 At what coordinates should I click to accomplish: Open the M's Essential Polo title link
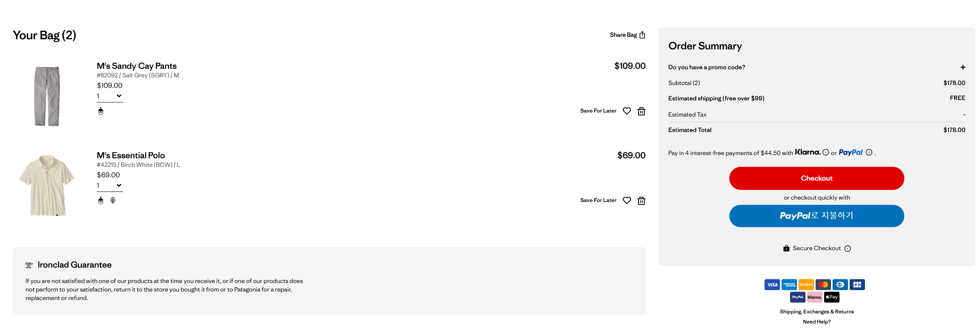tap(131, 155)
